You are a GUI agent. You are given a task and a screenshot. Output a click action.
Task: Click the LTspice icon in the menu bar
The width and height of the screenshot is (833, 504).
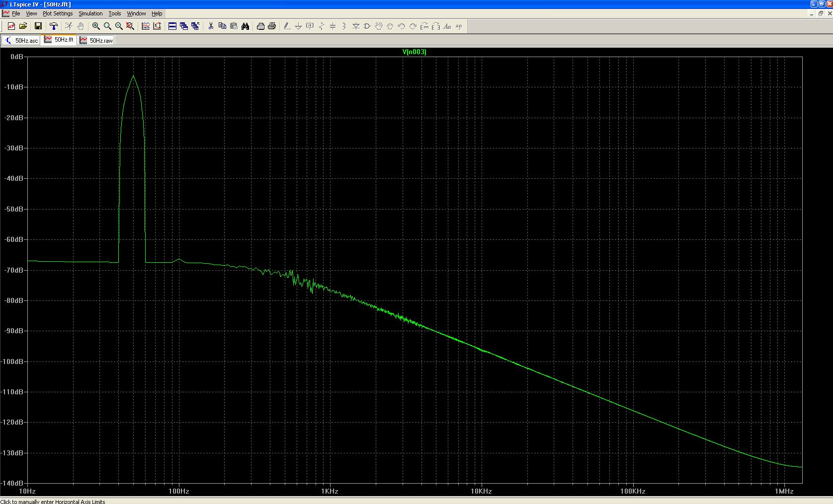point(5,13)
